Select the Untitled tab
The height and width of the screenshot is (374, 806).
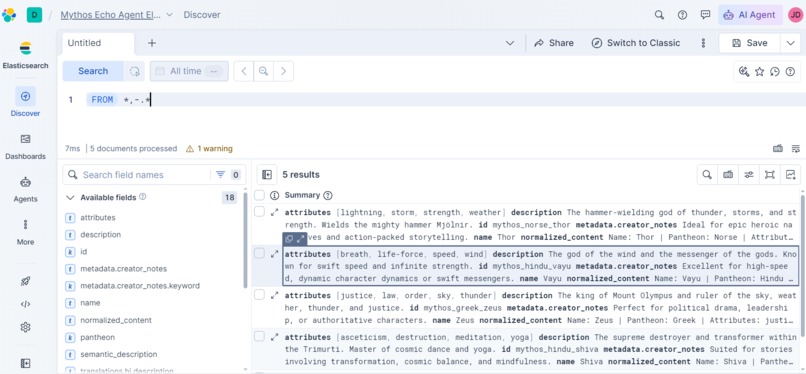[98, 43]
